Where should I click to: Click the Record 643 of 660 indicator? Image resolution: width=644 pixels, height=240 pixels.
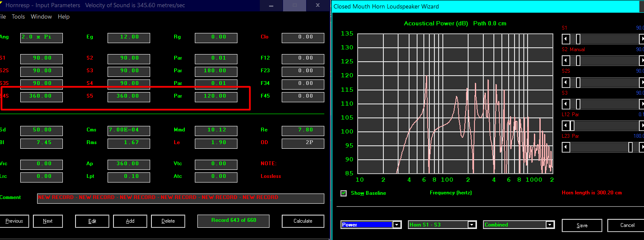click(233, 221)
